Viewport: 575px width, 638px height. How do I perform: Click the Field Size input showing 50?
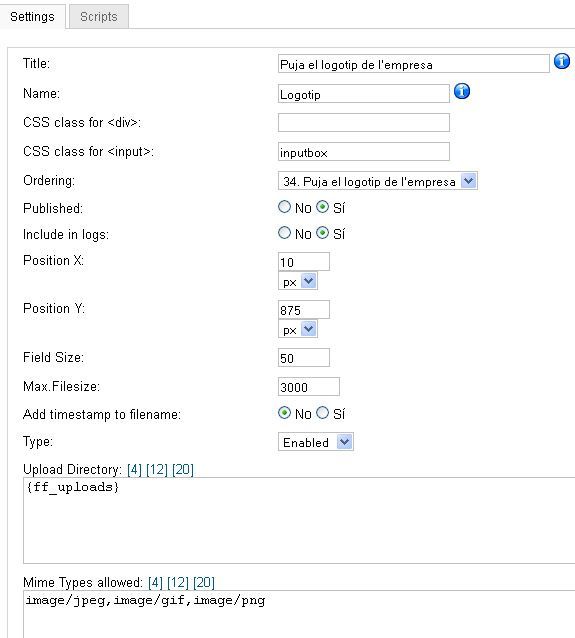pos(304,358)
